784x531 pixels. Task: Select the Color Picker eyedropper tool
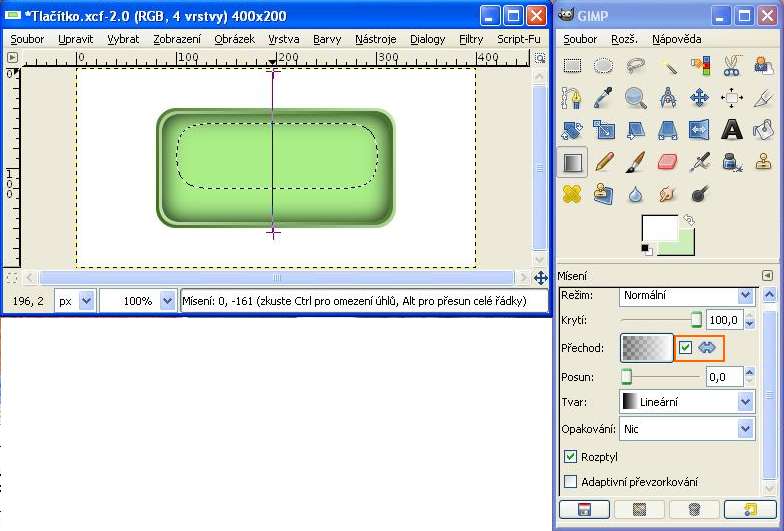pos(604,98)
